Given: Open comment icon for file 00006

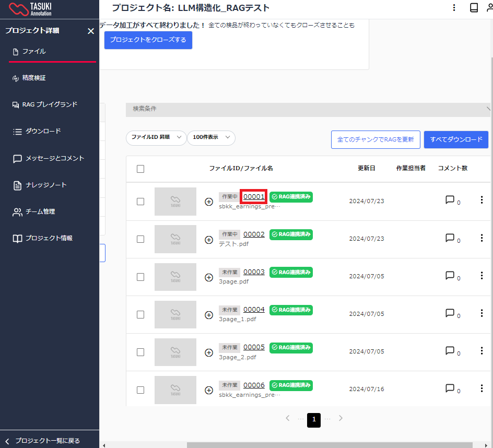Looking at the screenshot, I should point(450,388).
